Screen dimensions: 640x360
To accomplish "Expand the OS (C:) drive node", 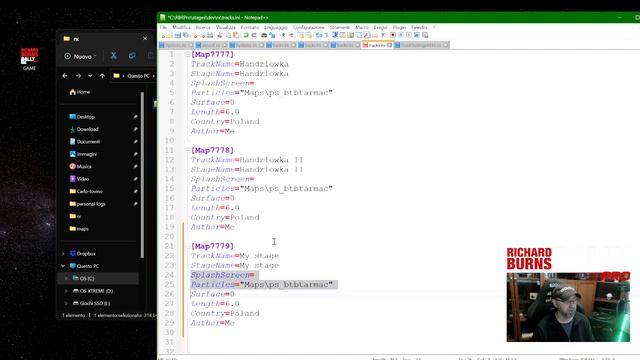I will [66, 278].
